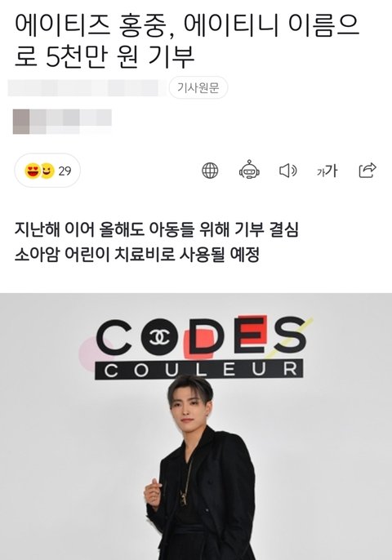Click the Chanel CC logo in photo

coord(159,336)
